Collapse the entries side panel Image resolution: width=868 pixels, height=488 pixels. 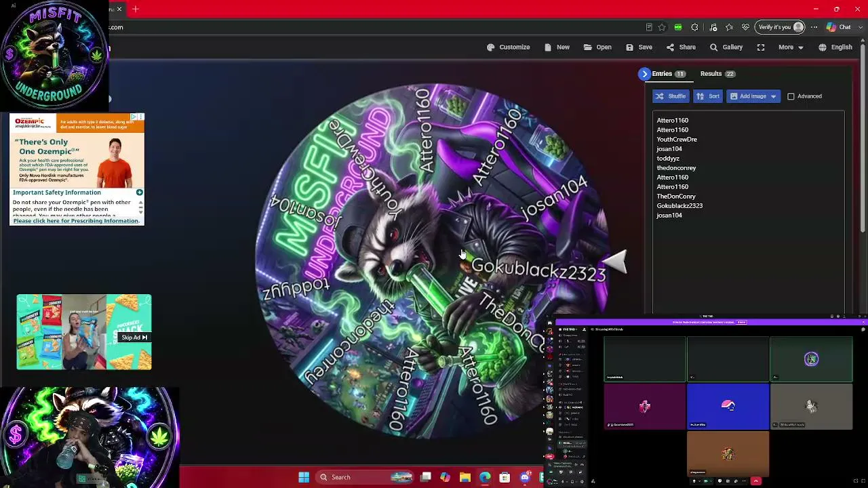click(x=644, y=74)
